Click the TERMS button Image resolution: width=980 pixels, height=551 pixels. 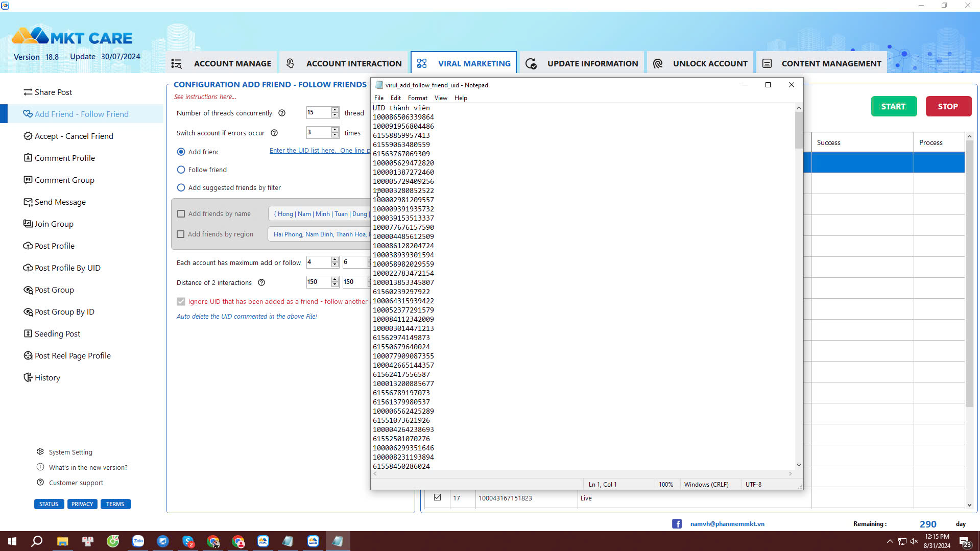click(115, 504)
